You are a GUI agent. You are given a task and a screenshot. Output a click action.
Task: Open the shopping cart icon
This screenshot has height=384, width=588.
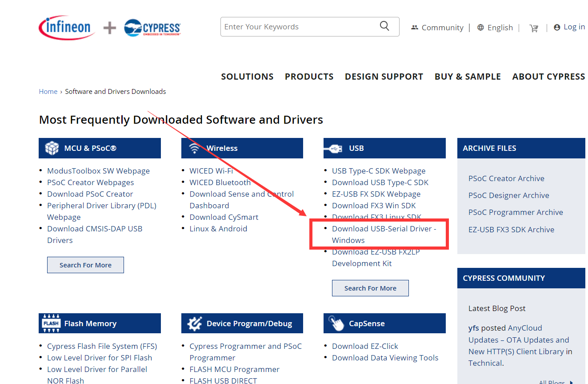tap(534, 28)
